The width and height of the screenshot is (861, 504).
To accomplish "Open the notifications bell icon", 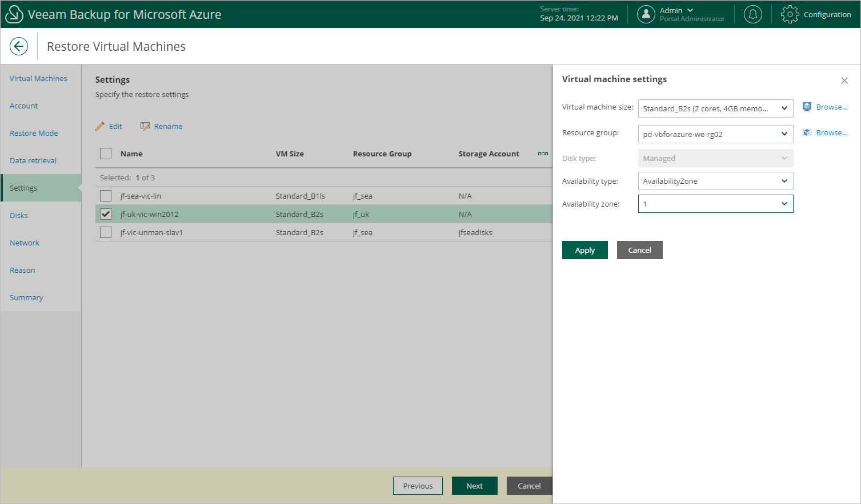I will [753, 14].
